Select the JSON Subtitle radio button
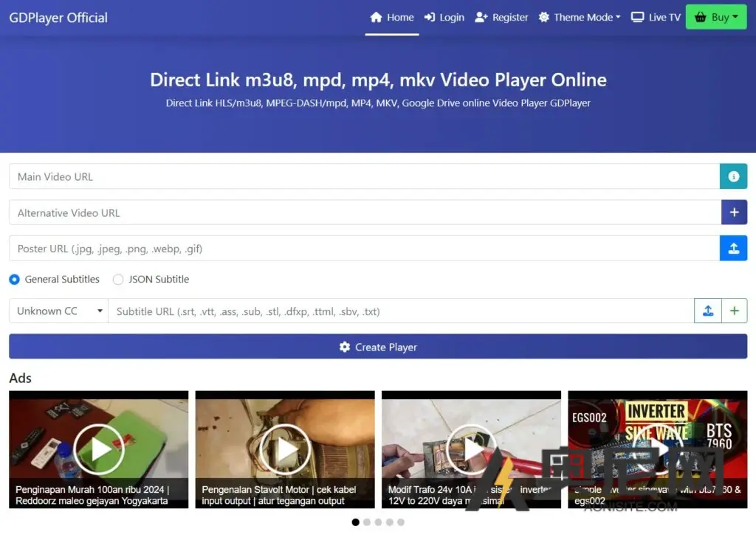This screenshot has height=543, width=756. [118, 279]
